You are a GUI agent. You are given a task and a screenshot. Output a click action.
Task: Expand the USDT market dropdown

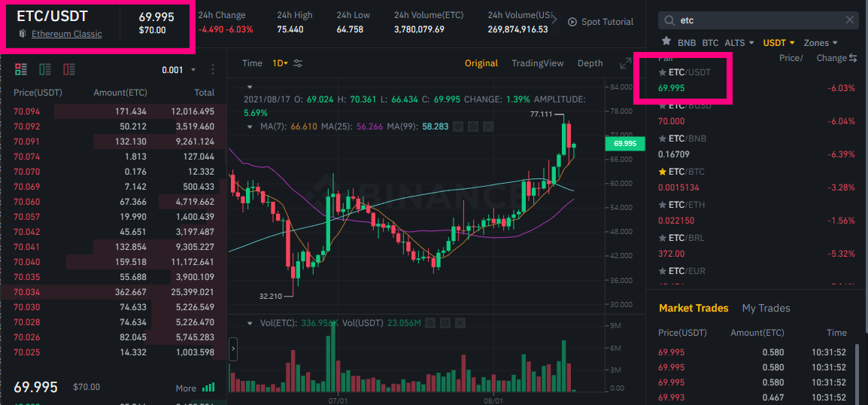pos(779,42)
